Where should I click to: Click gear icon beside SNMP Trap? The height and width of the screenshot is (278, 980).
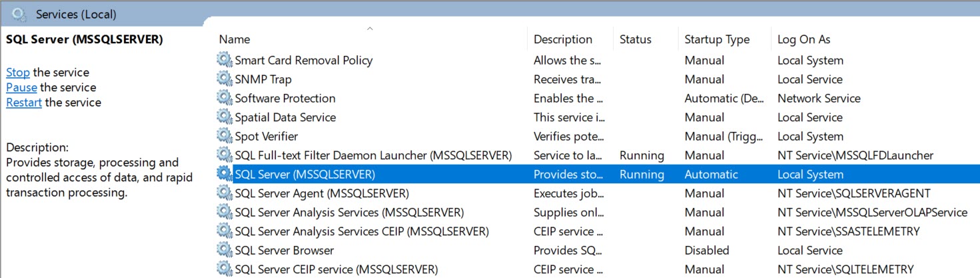click(225, 79)
